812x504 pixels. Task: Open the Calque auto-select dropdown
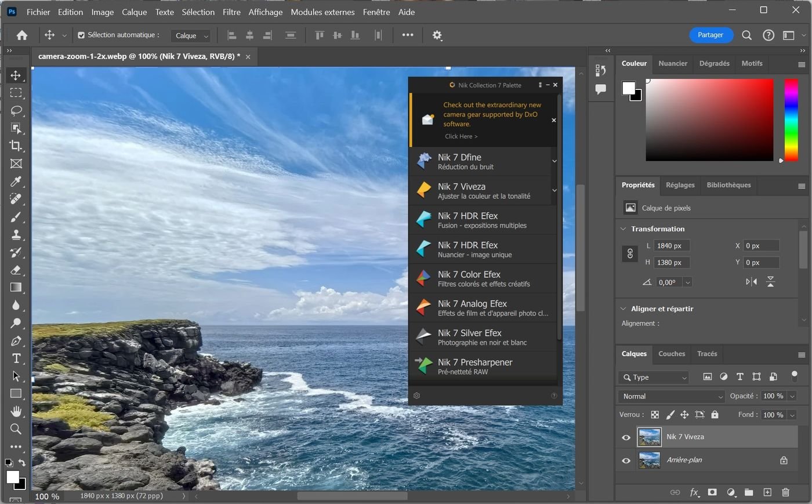point(190,36)
